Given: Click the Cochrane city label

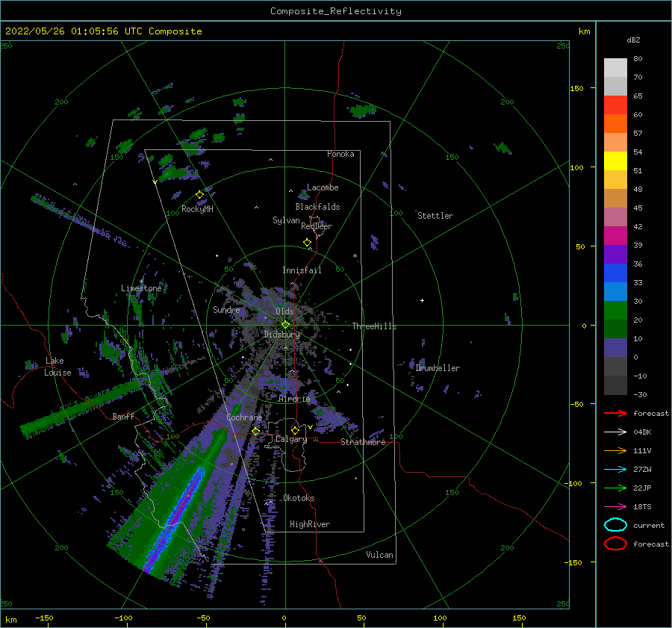Looking at the screenshot, I should pos(244,417).
